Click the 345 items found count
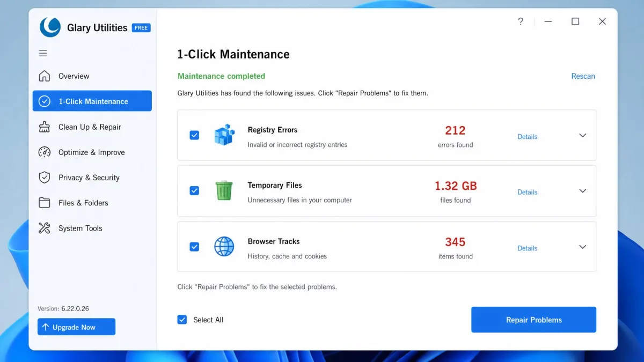644x362 pixels. [455, 242]
